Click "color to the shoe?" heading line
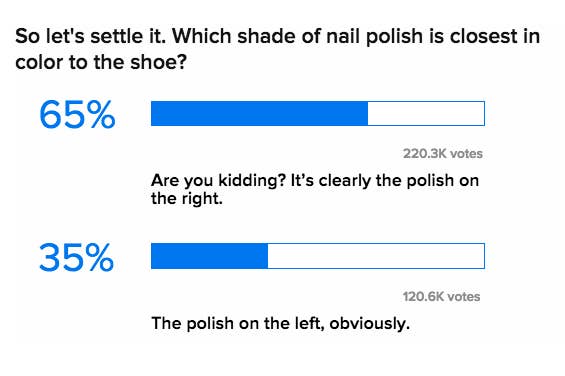The height and width of the screenshot is (376, 565). [101, 62]
